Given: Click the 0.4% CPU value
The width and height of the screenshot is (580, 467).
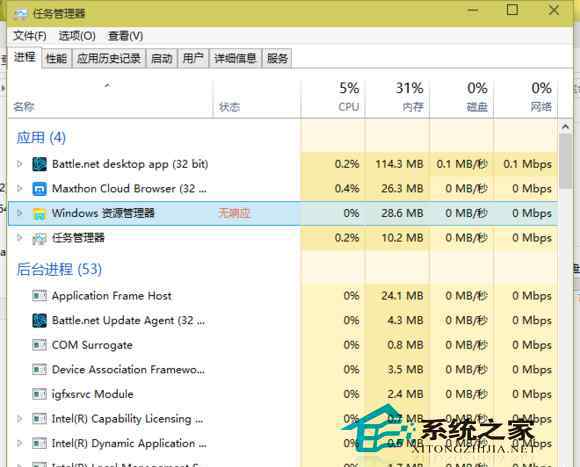Looking at the screenshot, I should point(347,189).
